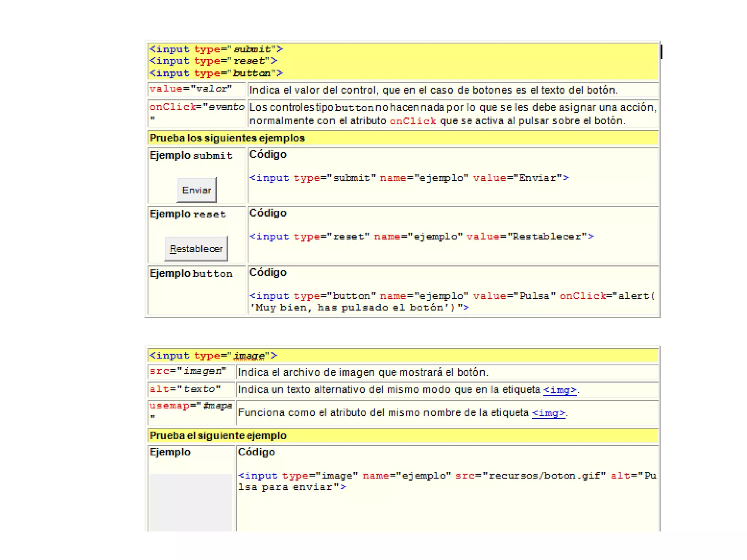Click the Enviar submit button

[196, 190]
